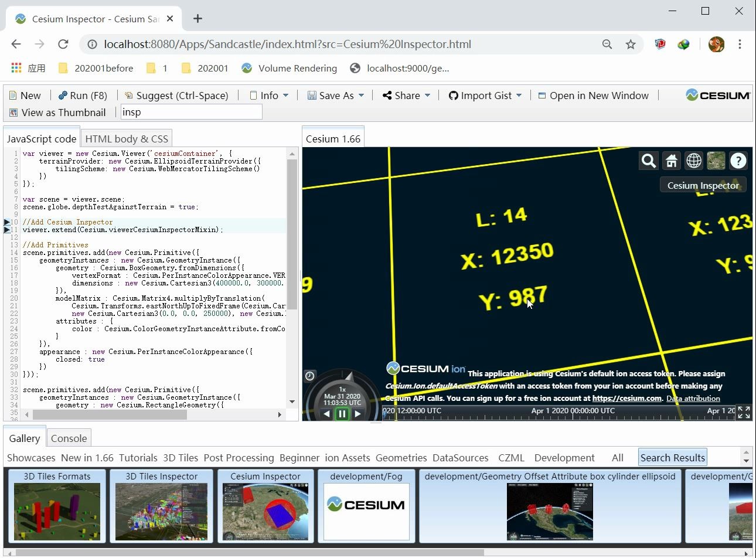Open the Post Processing gallery category
Viewport: 756px width, 558px height.
[x=239, y=458]
